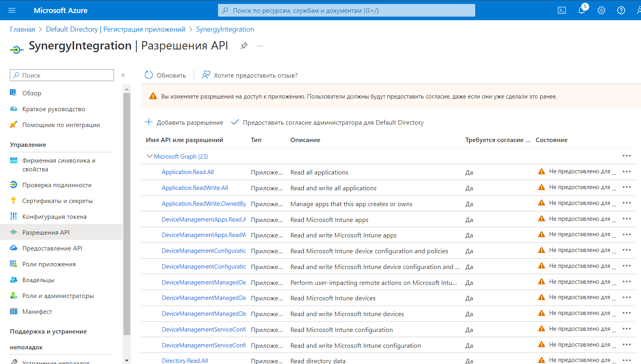Viewport: 641px width, 364px height.
Task: Click description 'Manage apps that this app creates or owns'
Action: [x=351, y=204]
